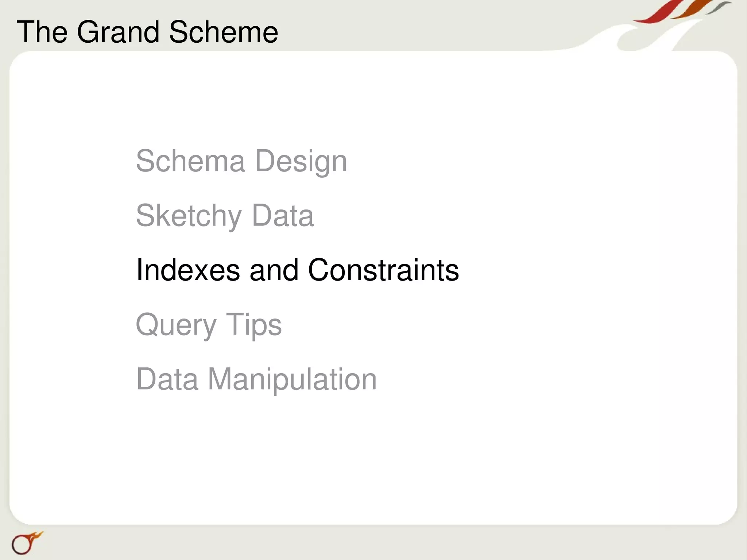
Task: Click the word "Tips" in the agenda
Action: click(x=254, y=324)
